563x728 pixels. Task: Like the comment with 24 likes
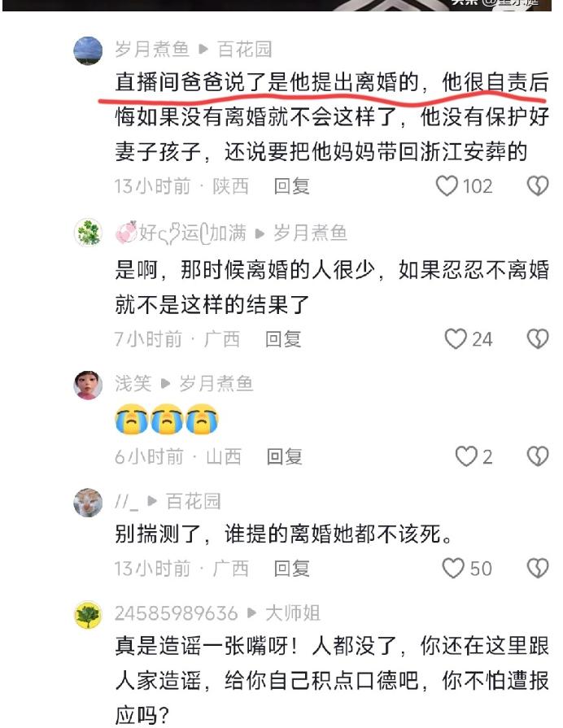(x=456, y=339)
